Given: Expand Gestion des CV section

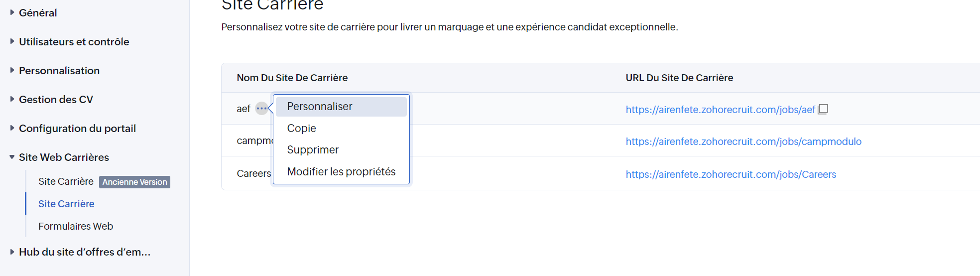Looking at the screenshot, I should 56,100.
